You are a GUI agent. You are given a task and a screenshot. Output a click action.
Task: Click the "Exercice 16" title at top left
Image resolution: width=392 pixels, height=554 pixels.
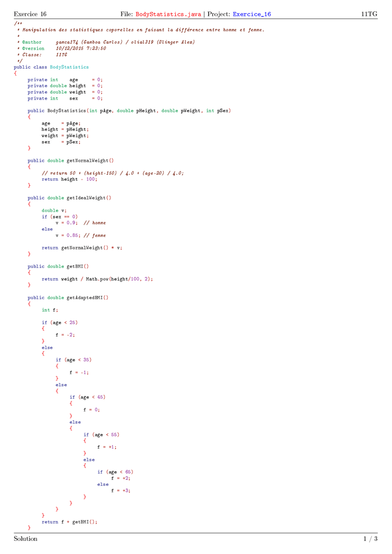pos(30,14)
